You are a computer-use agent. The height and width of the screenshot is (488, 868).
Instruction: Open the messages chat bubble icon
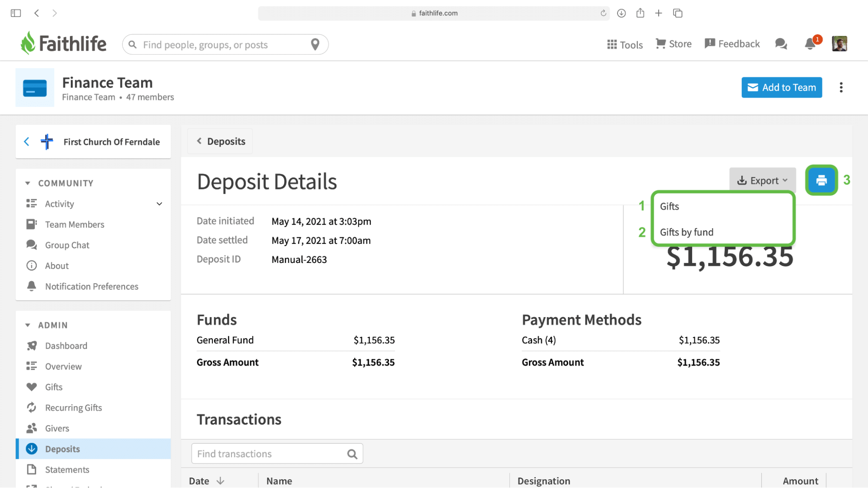coord(781,44)
